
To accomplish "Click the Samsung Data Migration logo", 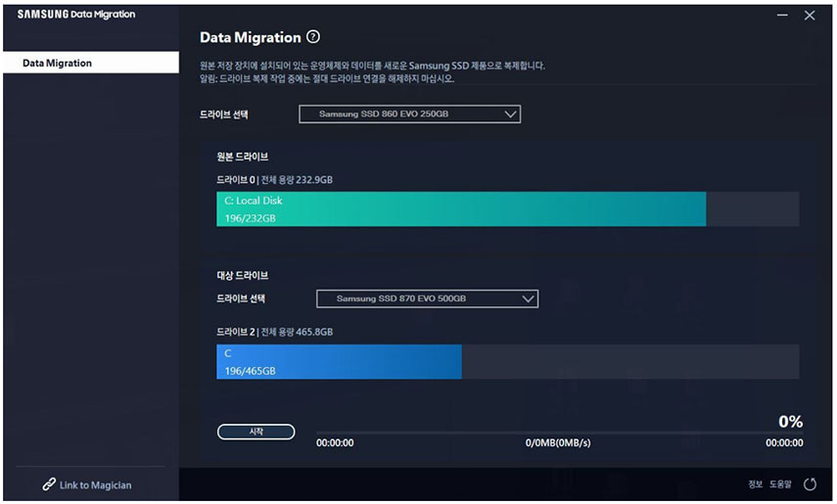I will (x=76, y=15).
